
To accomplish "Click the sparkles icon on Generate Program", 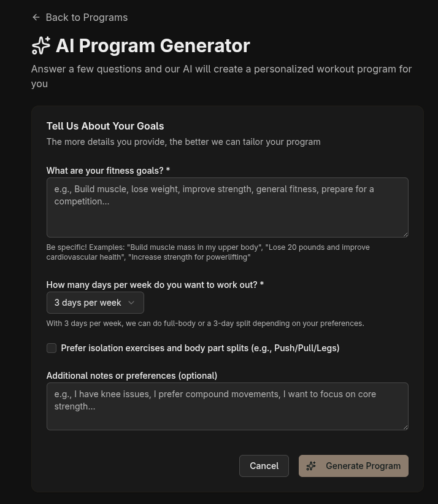I will click(x=311, y=466).
